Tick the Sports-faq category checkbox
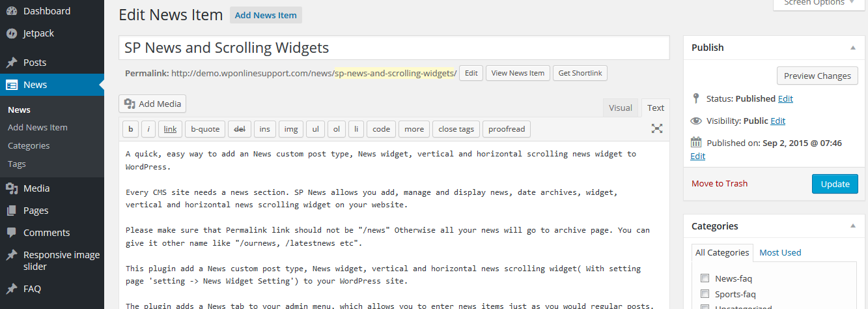This screenshot has height=309, width=868. pyautogui.click(x=705, y=294)
